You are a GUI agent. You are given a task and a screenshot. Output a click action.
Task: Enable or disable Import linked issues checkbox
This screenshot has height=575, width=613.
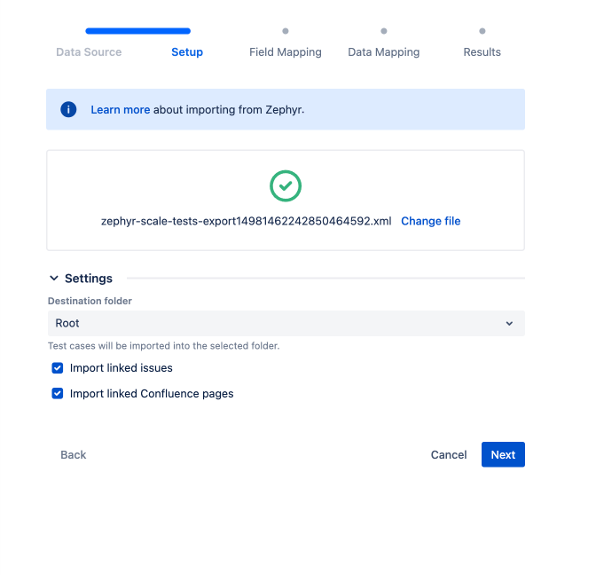pos(57,368)
